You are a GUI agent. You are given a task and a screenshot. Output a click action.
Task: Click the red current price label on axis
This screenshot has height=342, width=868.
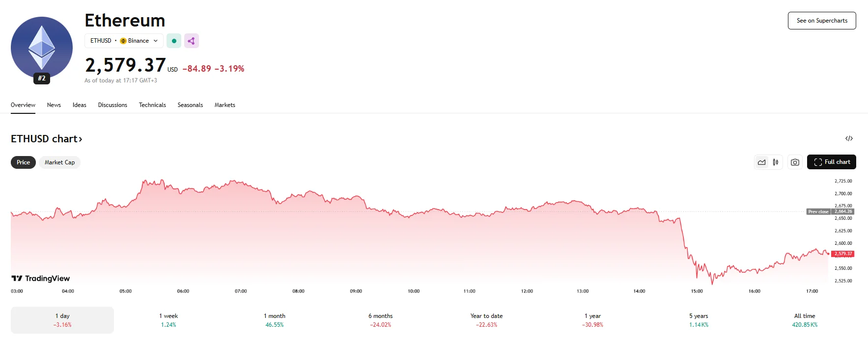(x=843, y=254)
